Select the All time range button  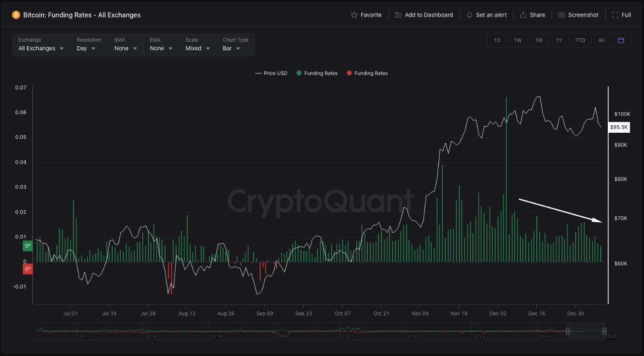601,40
